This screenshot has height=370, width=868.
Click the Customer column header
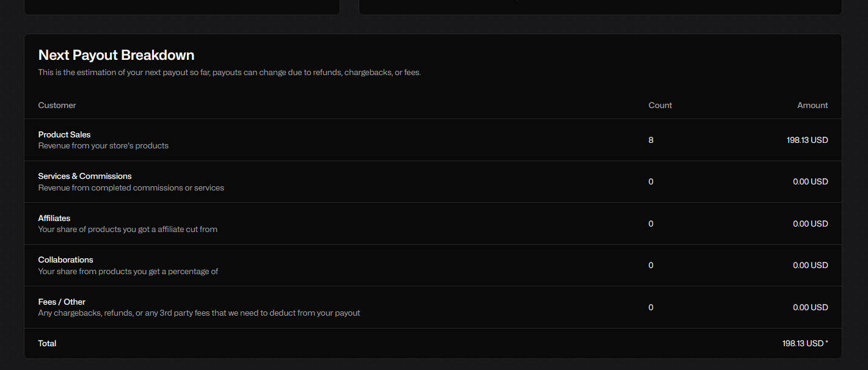[x=57, y=105]
